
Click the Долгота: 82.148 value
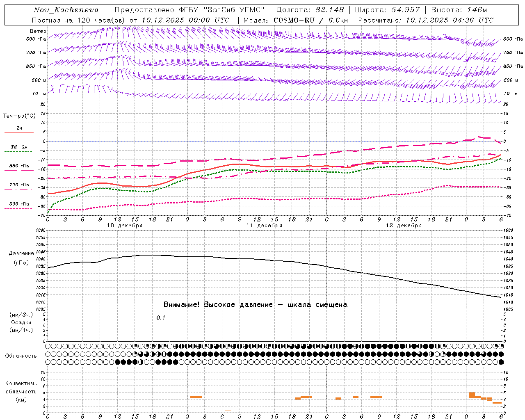[310, 10]
